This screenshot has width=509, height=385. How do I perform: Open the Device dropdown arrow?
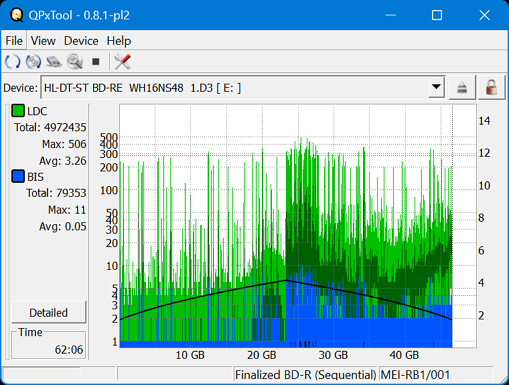[x=436, y=87]
